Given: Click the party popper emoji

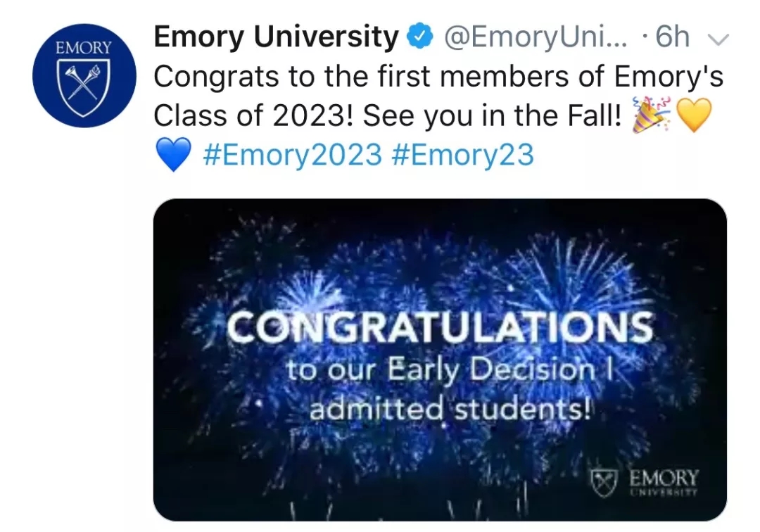Looking at the screenshot, I should coord(650,116).
